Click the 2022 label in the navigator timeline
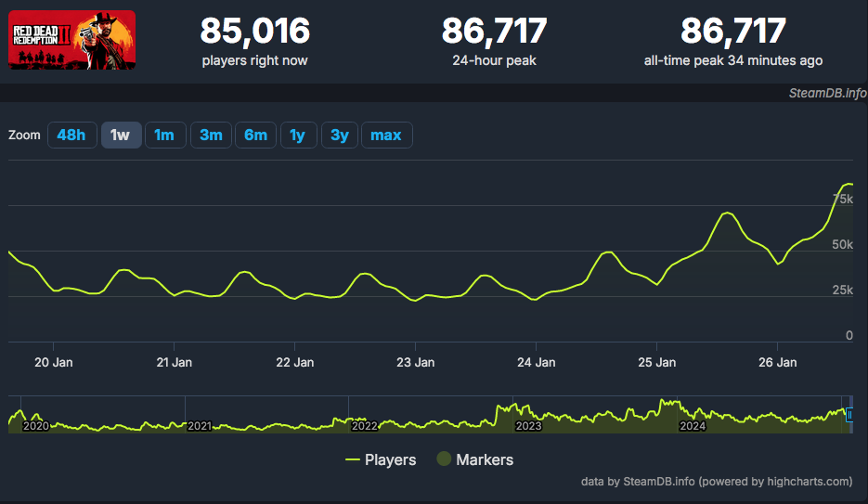 364,426
